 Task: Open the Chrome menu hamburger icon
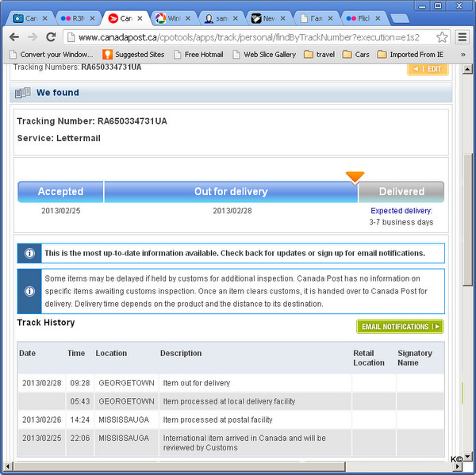(462, 37)
